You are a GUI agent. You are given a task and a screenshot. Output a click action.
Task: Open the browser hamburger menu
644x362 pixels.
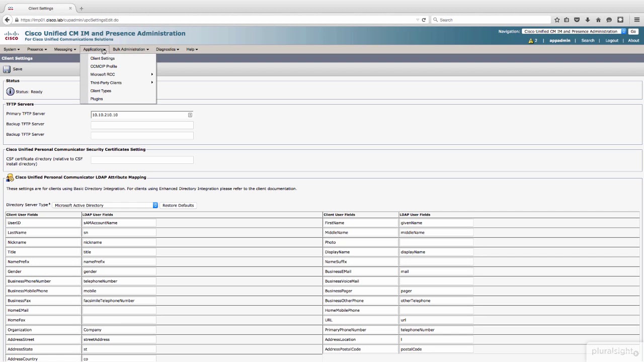[x=637, y=20]
